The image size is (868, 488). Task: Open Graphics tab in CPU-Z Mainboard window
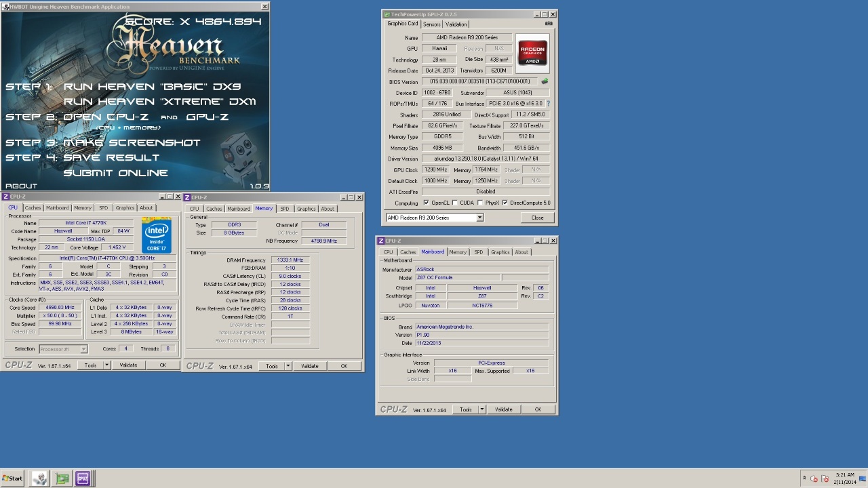coord(500,252)
